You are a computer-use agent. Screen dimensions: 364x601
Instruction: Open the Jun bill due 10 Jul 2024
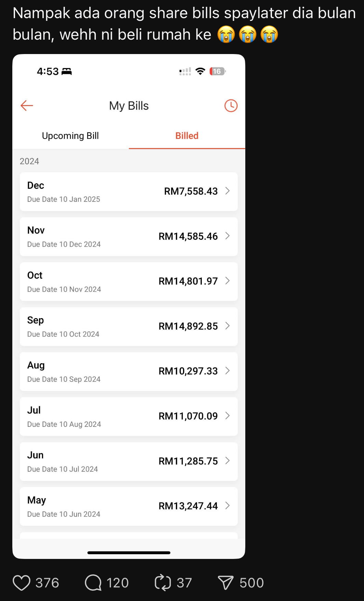[129, 461]
